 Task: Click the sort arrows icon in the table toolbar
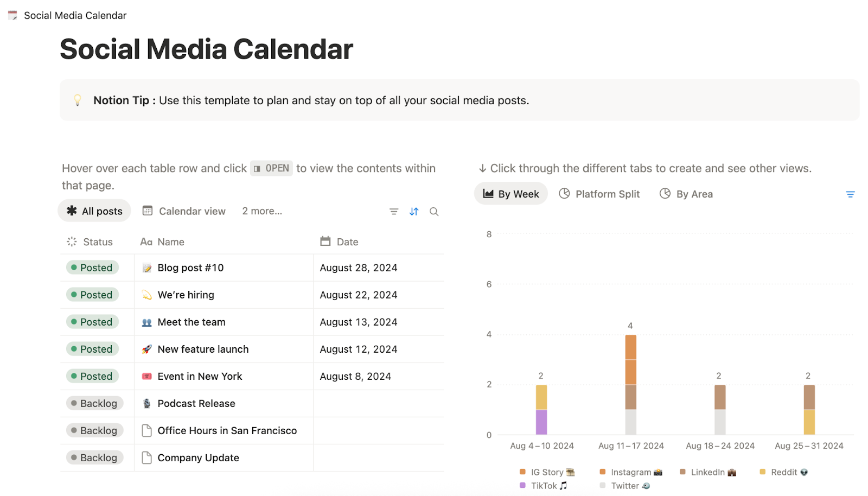click(414, 211)
